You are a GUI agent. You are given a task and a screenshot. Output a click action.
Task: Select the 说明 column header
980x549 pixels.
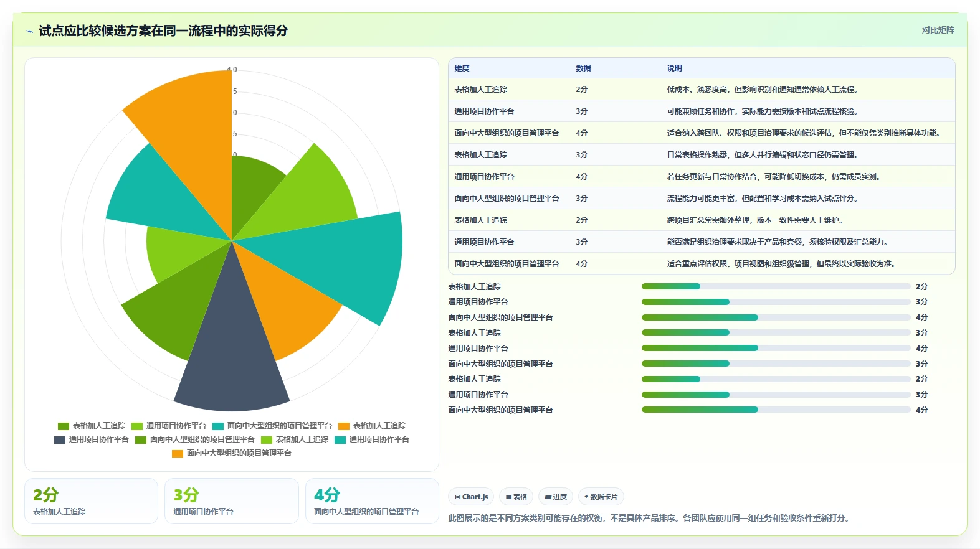tap(674, 68)
